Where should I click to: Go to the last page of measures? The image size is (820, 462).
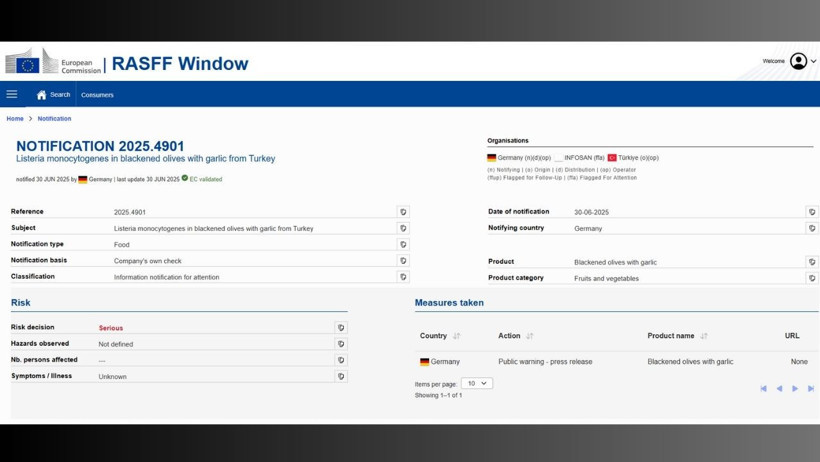[811, 388]
